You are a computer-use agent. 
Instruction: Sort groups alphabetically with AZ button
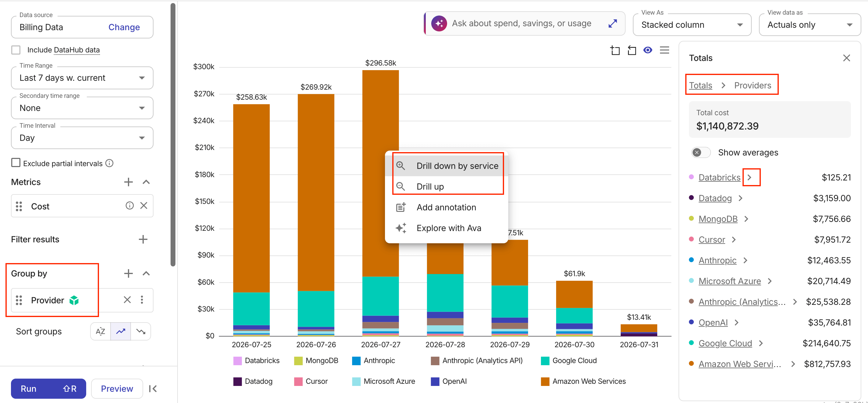(x=101, y=331)
